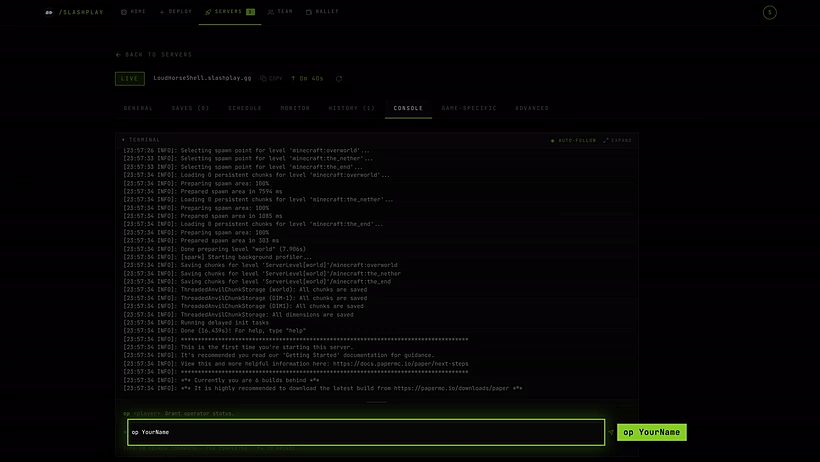The height and width of the screenshot is (462, 820).
Task: Open the Team nav item
Action: [280, 12]
